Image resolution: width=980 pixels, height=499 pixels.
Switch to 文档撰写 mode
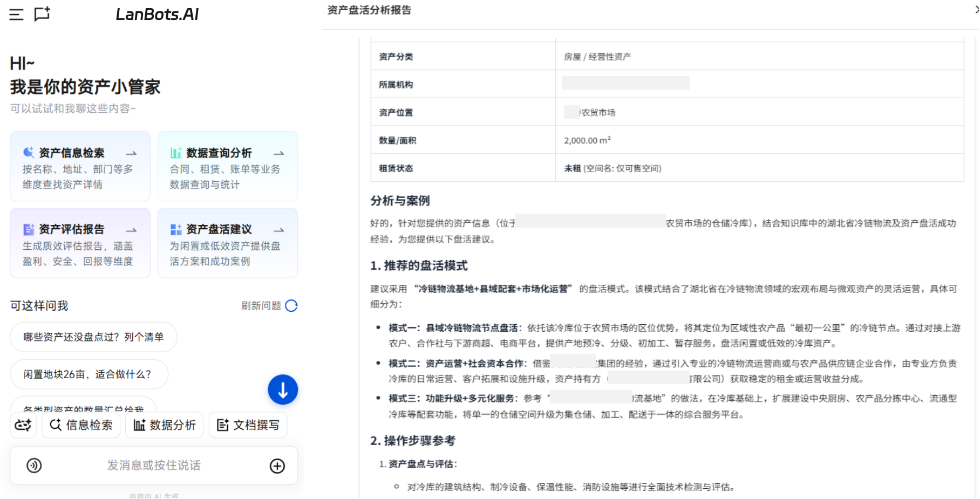[248, 425]
